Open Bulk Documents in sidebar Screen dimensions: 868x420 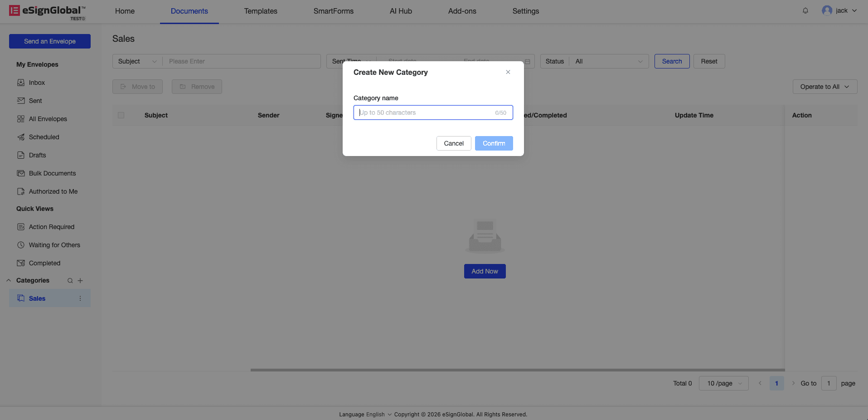(x=52, y=173)
